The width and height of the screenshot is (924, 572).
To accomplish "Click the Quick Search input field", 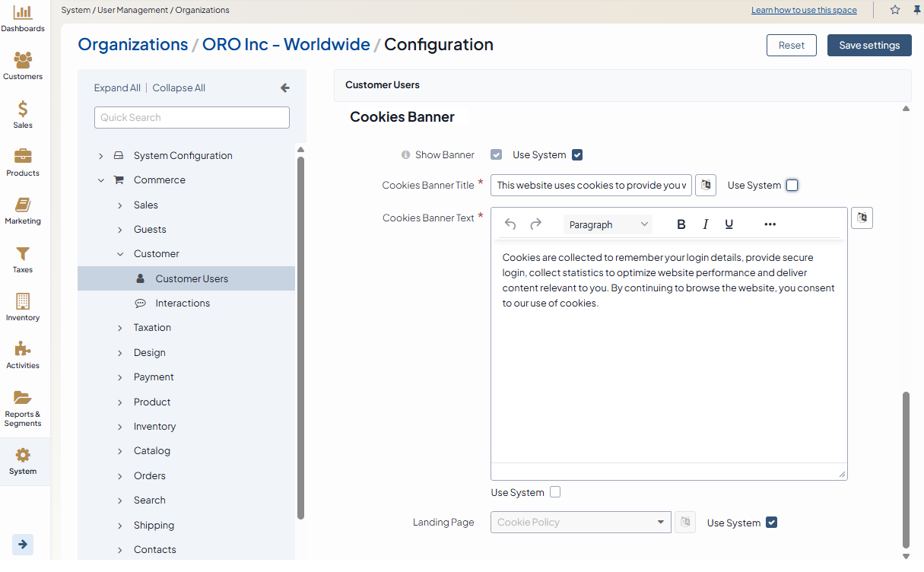I will pyautogui.click(x=192, y=118).
